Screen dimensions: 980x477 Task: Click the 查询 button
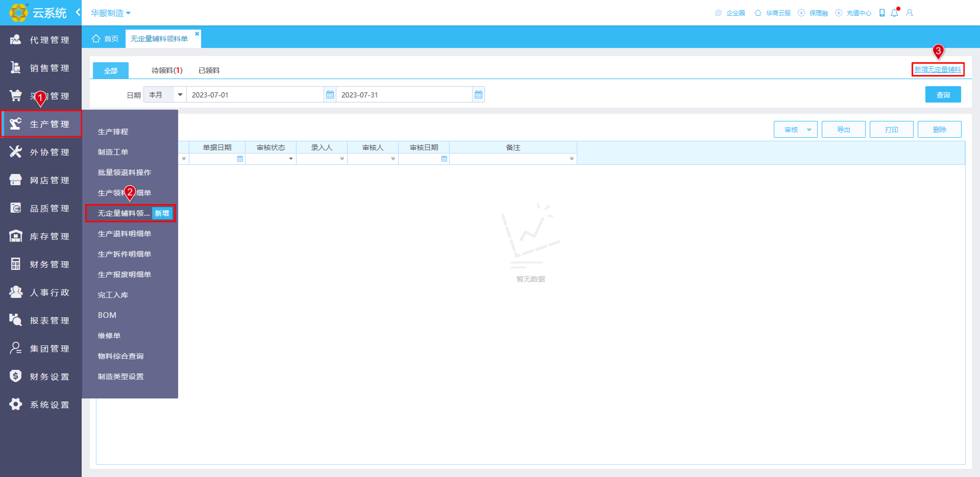point(943,95)
